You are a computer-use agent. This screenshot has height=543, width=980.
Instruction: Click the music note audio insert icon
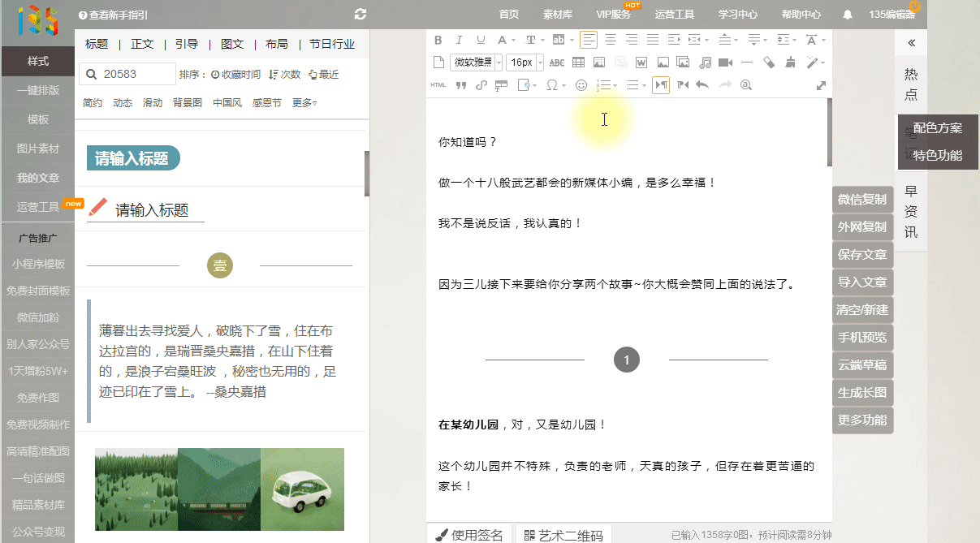click(705, 62)
